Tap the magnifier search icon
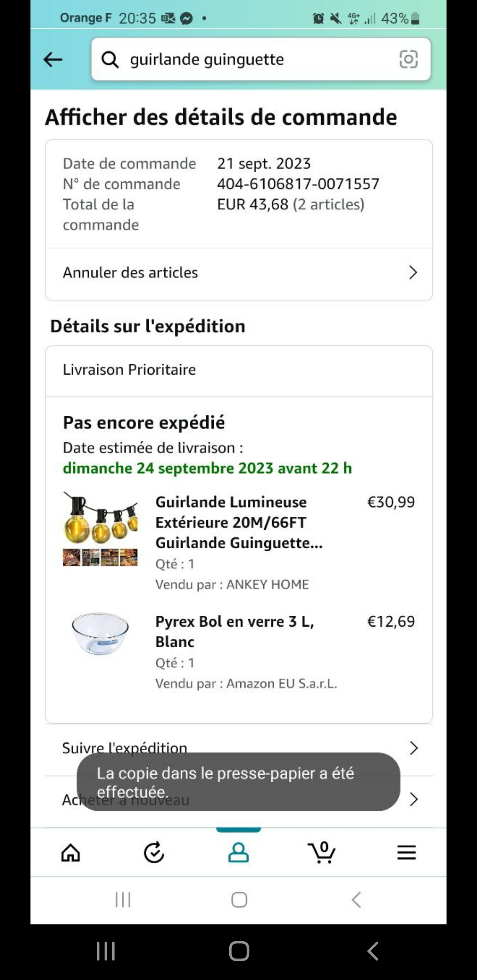The image size is (477, 980). click(x=110, y=59)
